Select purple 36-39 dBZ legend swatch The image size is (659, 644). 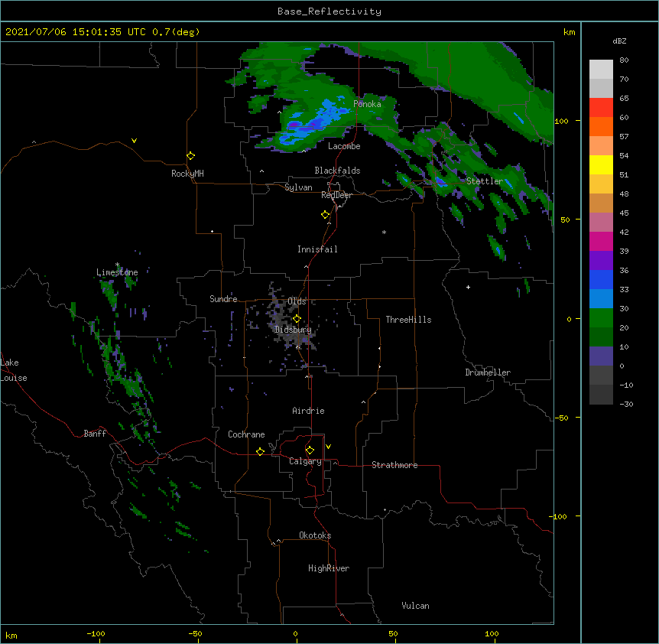pos(601,261)
